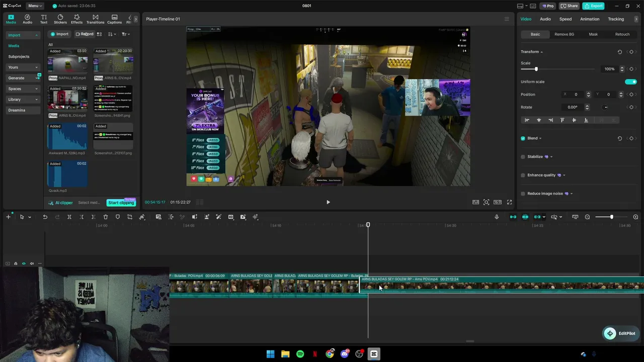Switch to the Speed tab
This screenshot has width=644, height=362.
tap(566, 19)
